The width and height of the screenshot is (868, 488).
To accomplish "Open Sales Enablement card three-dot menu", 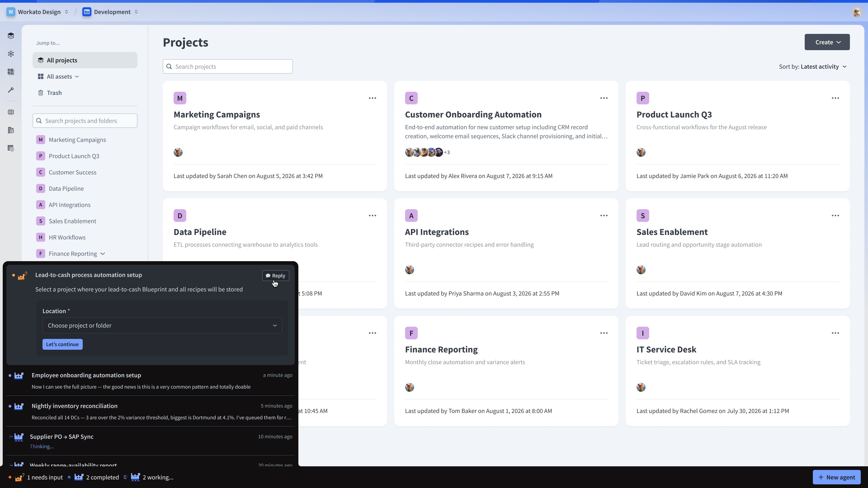I will point(835,216).
